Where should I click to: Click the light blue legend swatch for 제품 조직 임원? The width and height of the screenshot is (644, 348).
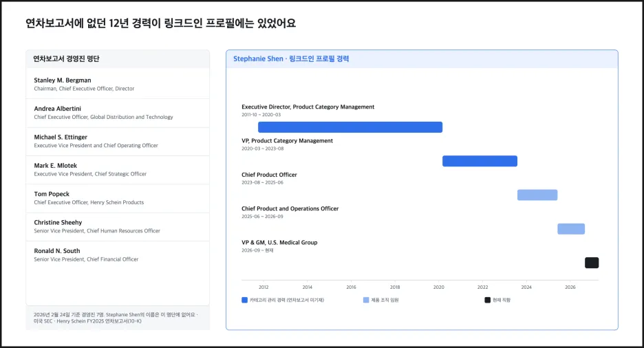[366, 300]
